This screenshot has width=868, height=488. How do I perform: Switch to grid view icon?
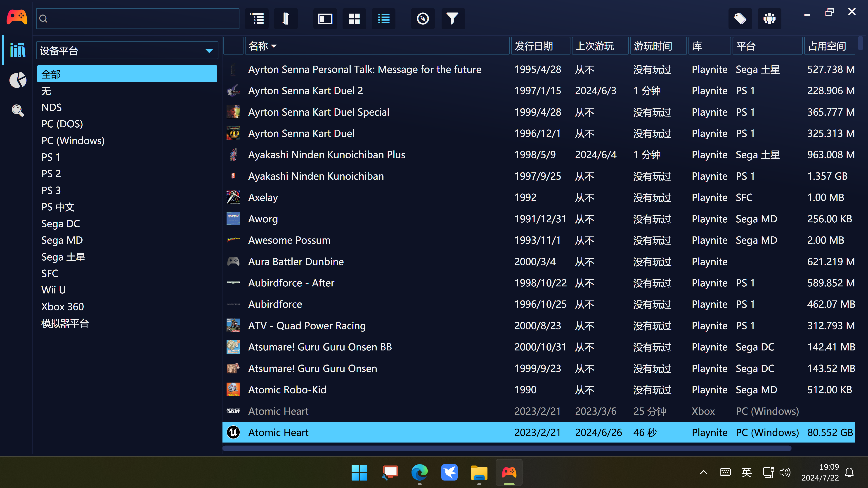tap(354, 19)
